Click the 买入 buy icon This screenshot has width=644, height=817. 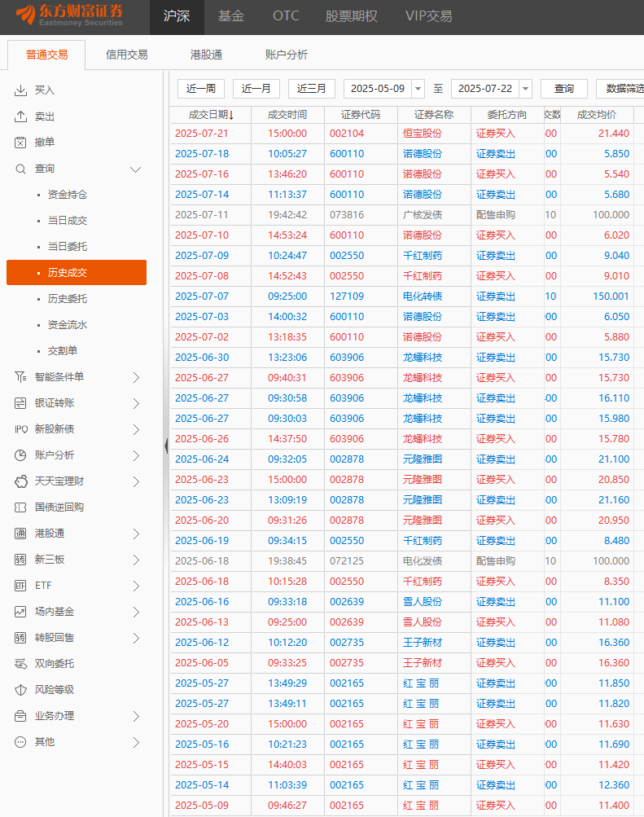point(20,90)
